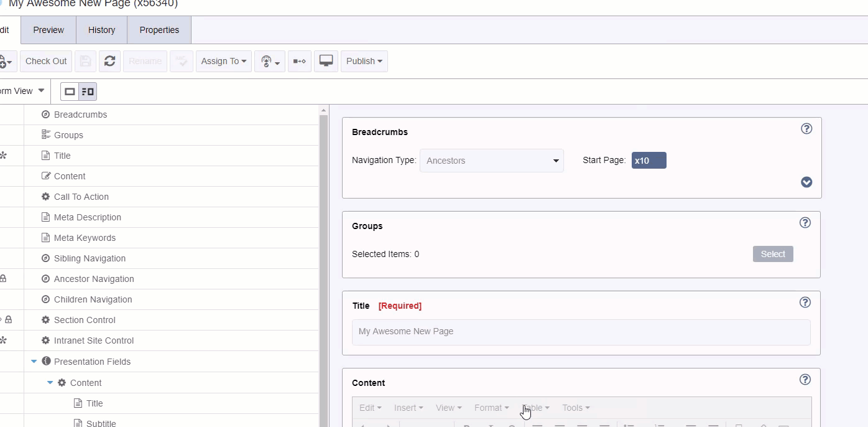868x427 pixels.
Task: Open the workflow icon dropdown beside Assign To
Action: click(x=270, y=61)
